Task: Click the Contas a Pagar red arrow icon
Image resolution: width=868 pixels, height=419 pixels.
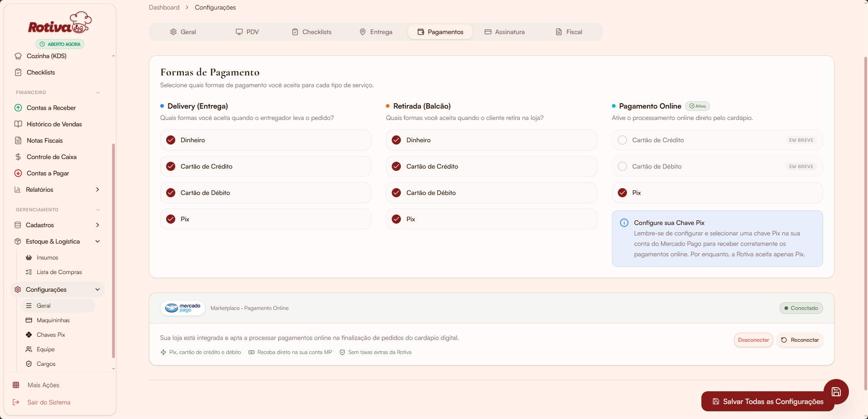Action: pos(18,173)
